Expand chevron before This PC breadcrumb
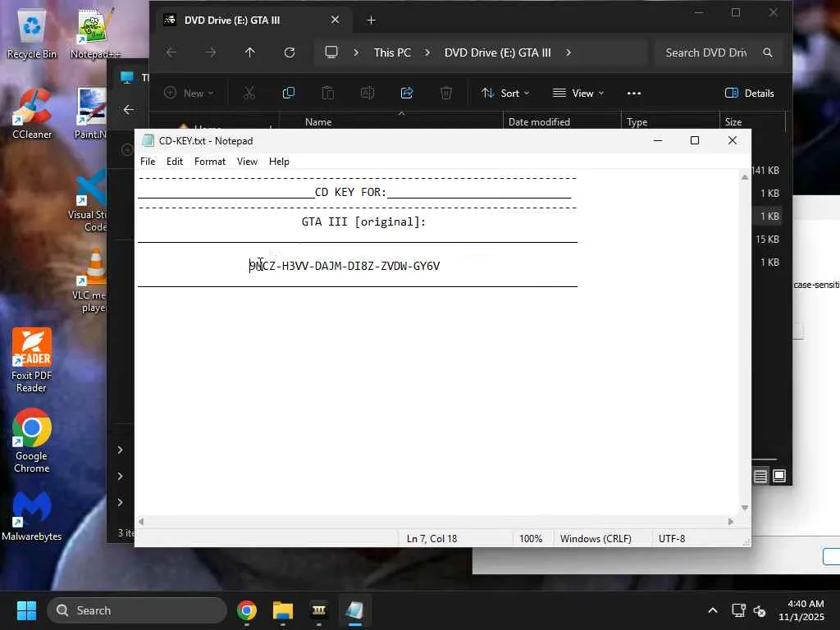The height and width of the screenshot is (630, 840). (356, 52)
